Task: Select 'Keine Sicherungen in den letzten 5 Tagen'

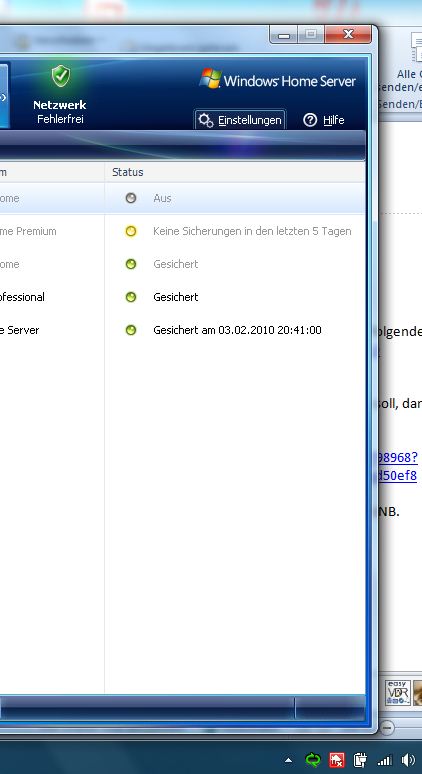Action: (252, 231)
